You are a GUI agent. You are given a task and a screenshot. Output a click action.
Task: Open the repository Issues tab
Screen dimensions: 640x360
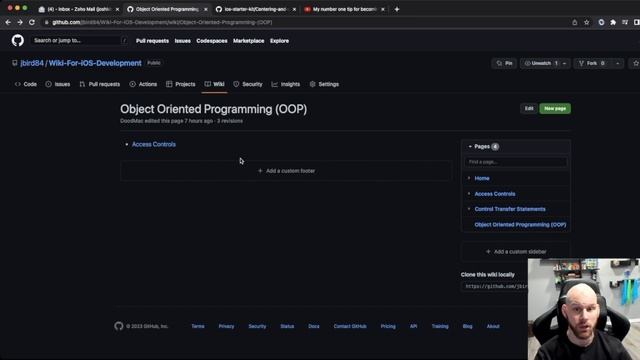pos(58,84)
